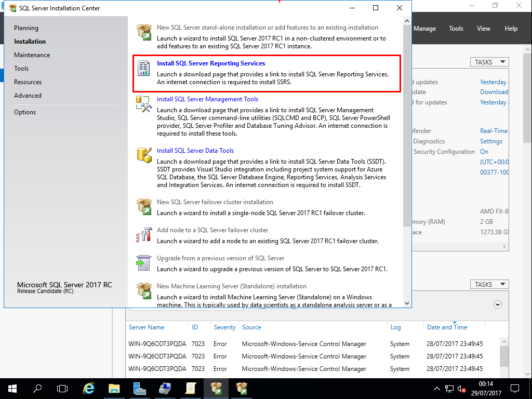Click the Data Tools database icon
The height and width of the screenshot is (399, 532).
(x=144, y=154)
